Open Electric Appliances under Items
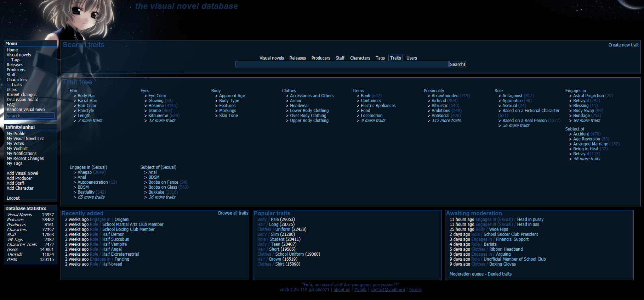 [378, 106]
